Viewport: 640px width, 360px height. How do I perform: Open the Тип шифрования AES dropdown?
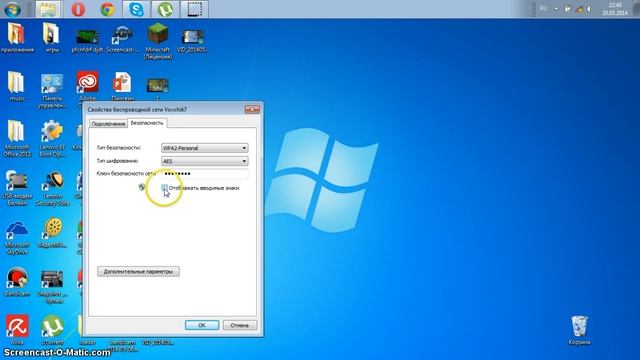(204, 161)
